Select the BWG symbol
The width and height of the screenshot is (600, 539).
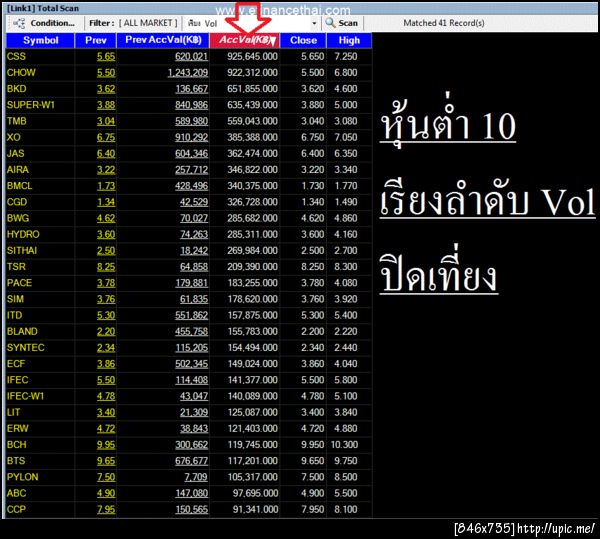point(18,218)
